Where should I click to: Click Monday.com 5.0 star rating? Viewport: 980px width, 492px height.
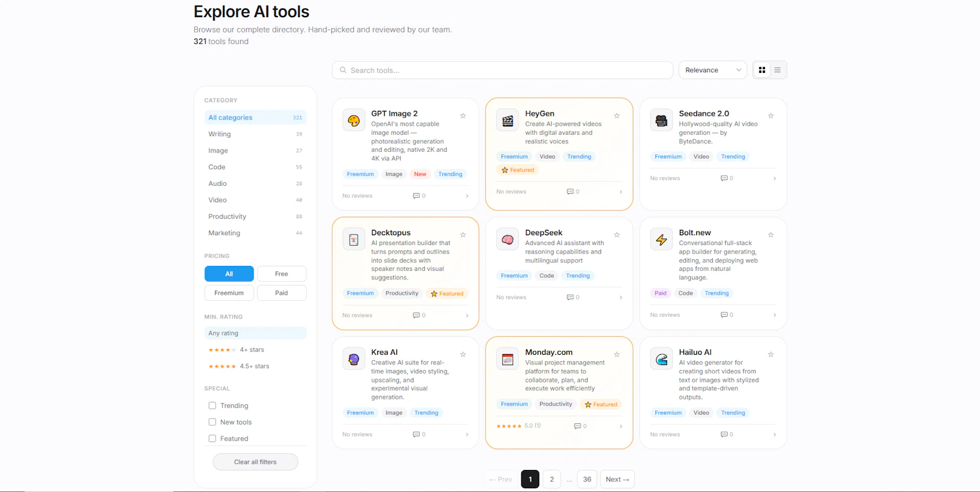(518, 426)
